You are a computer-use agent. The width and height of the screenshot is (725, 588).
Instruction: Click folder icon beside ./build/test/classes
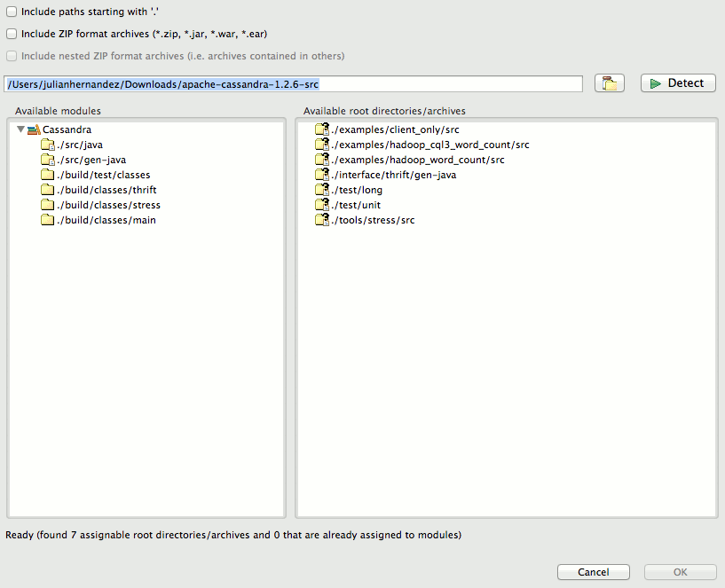pos(48,174)
